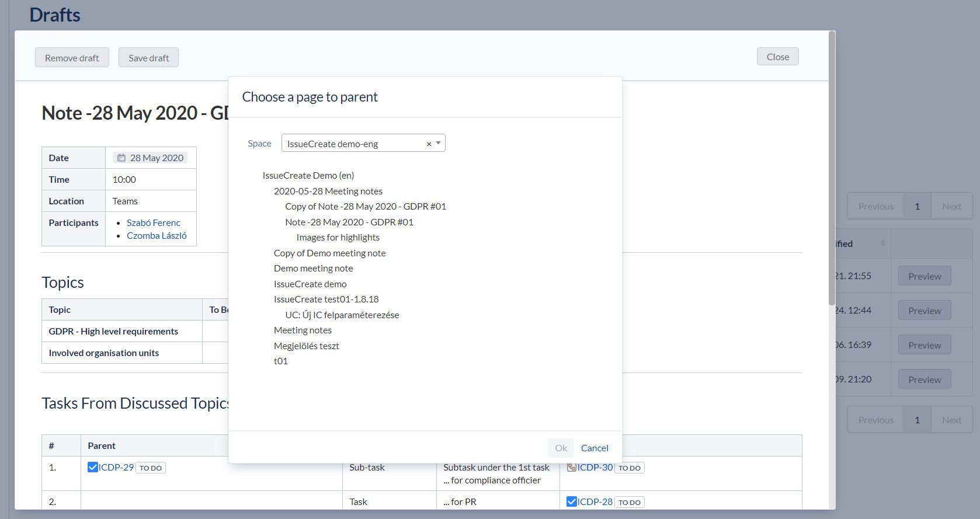
Task: Select Images for highlights page
Action: coord(338,237)
